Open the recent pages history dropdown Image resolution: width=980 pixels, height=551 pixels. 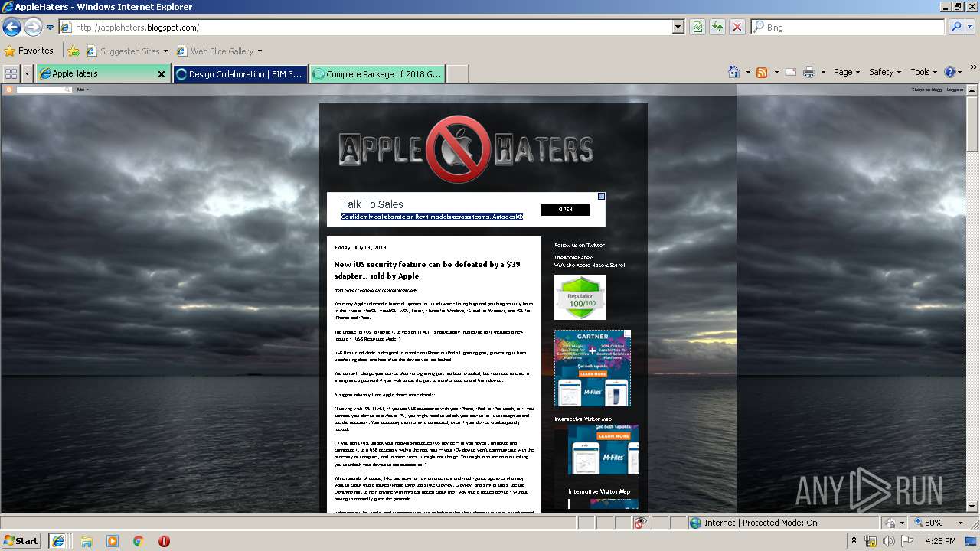pos(51,28)
